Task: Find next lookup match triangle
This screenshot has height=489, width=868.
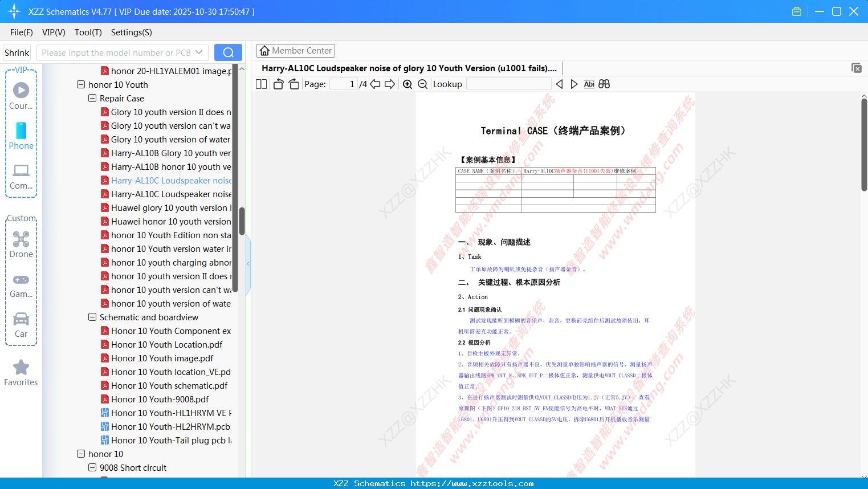Action: [574, 84]
